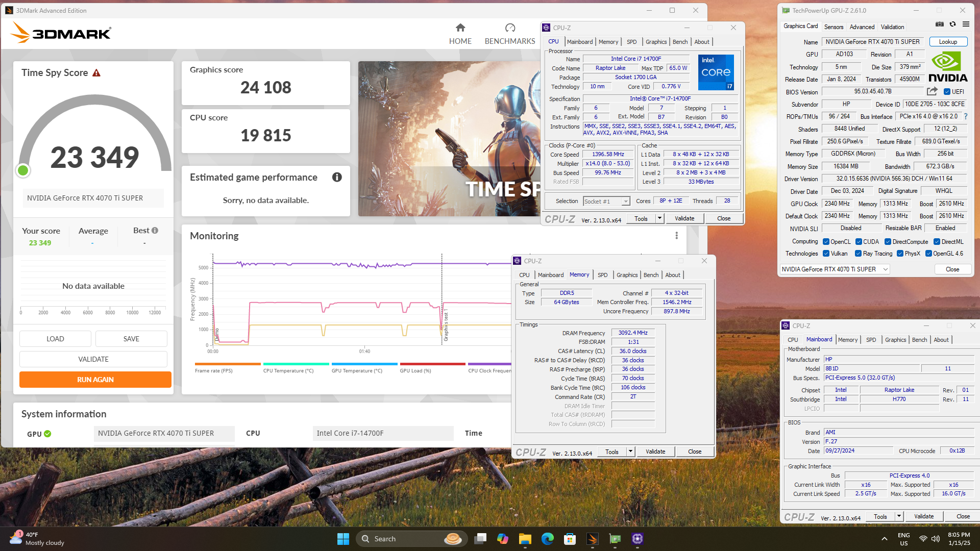This screenshot has height=551, width=980.
Task: Toggle the UEFI checkbox in GPU-Z
Action: (x=947, y=92)
